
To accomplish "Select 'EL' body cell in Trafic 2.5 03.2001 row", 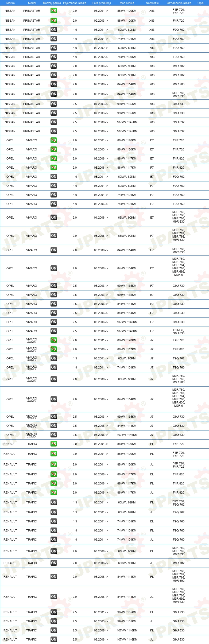I will 152,612.
